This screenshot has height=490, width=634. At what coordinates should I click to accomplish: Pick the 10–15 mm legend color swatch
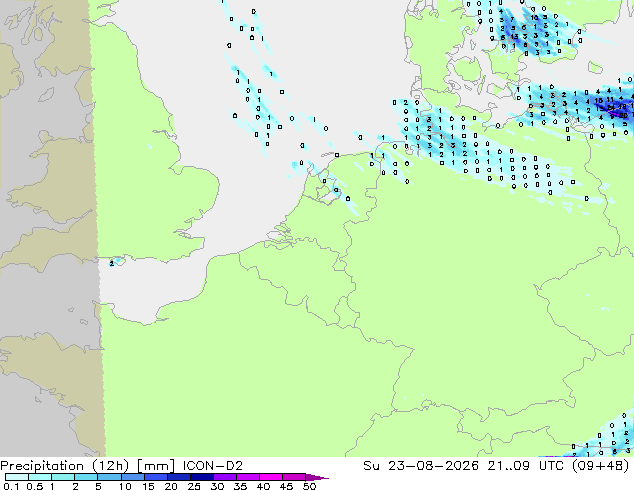tap(132, 477)
